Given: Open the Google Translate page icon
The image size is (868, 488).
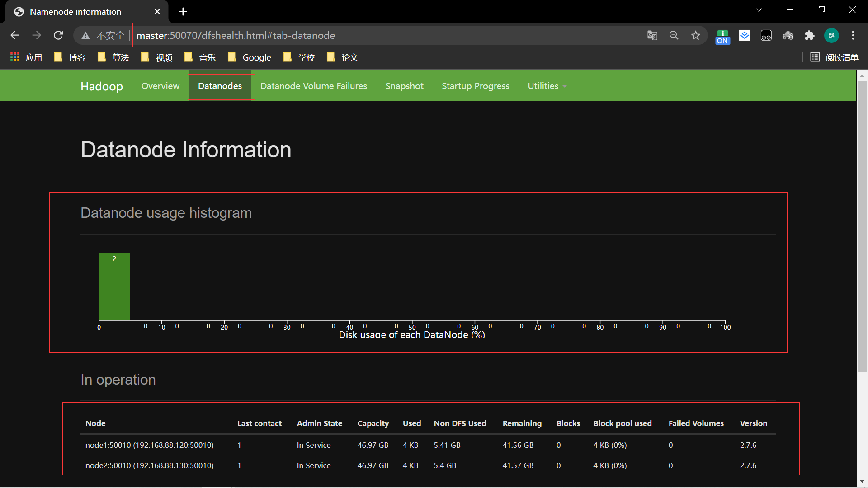Looking at the screenshot, I should pos(652,35).
